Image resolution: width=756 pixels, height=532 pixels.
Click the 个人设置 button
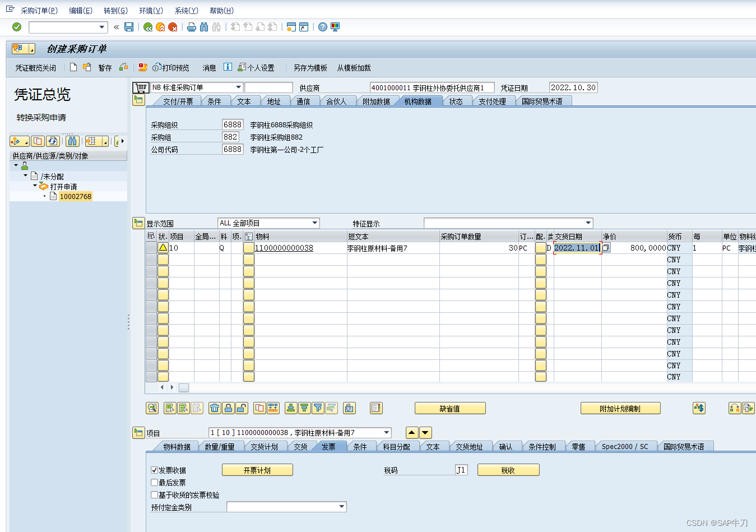(x=256, y=68)
